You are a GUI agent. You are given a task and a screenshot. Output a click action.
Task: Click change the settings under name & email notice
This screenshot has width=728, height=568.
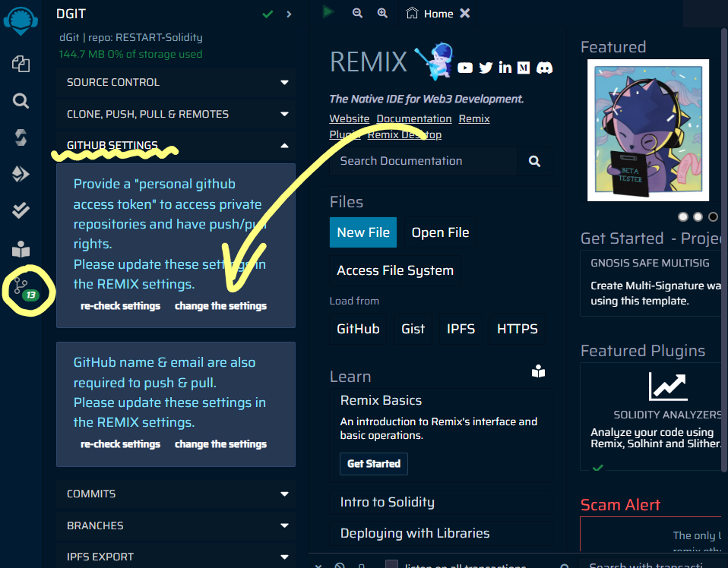[x=220, y=444]
